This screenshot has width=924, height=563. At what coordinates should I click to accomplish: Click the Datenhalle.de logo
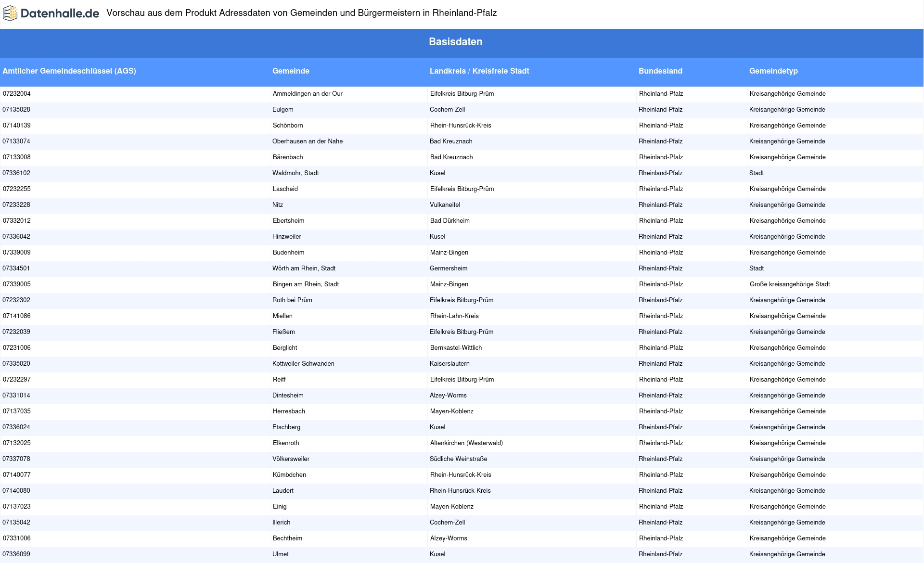(51, 13)
